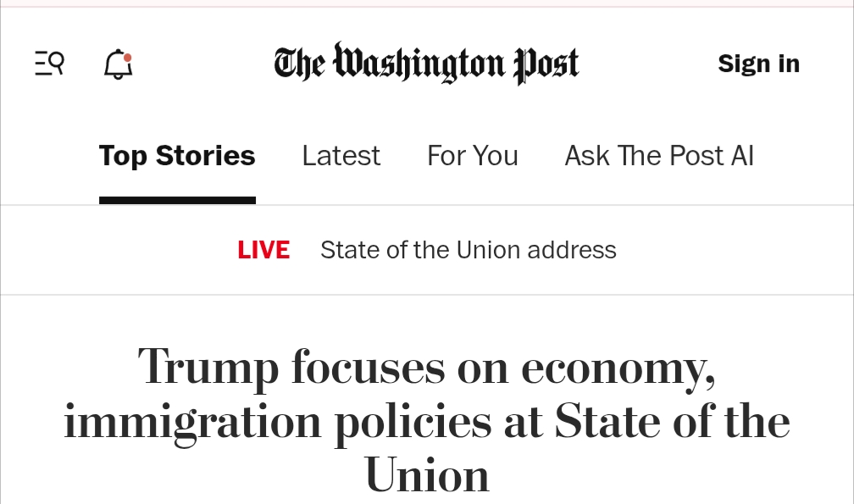Screen dimensions: 854x504
Task: Go to Ask The Post AI tab
Action: click(x=658, y=156)
